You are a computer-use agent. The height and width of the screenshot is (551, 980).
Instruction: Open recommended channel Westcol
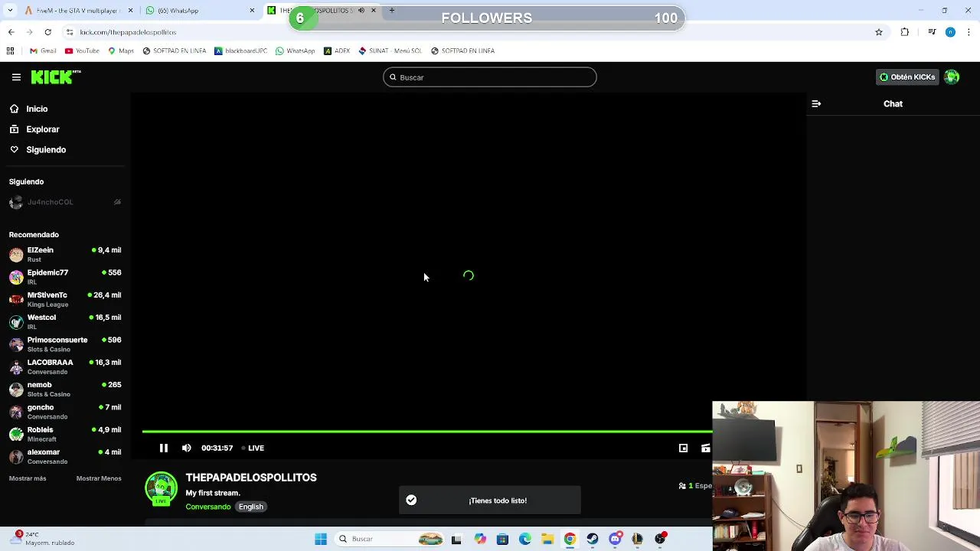click(x=65, y=321)
